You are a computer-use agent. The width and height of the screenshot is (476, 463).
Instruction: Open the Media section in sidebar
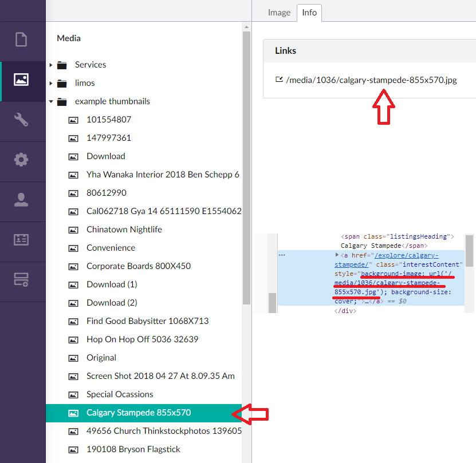[21, 80]
